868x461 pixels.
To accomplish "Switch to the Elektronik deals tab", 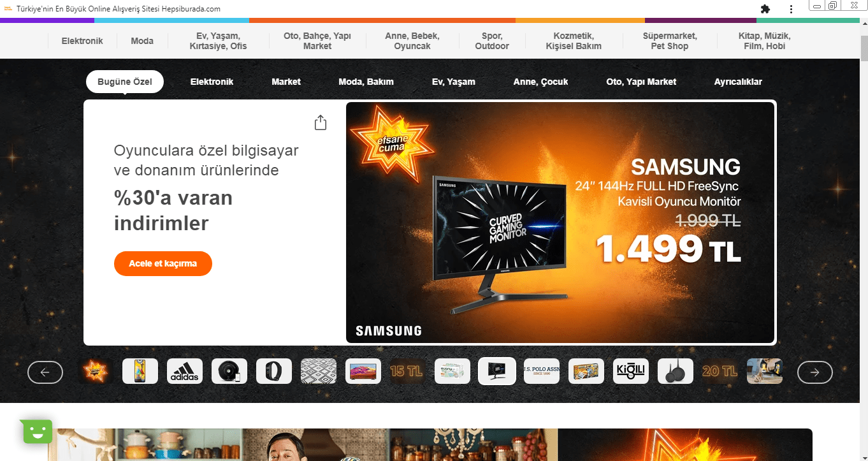I will coord(212,82).
